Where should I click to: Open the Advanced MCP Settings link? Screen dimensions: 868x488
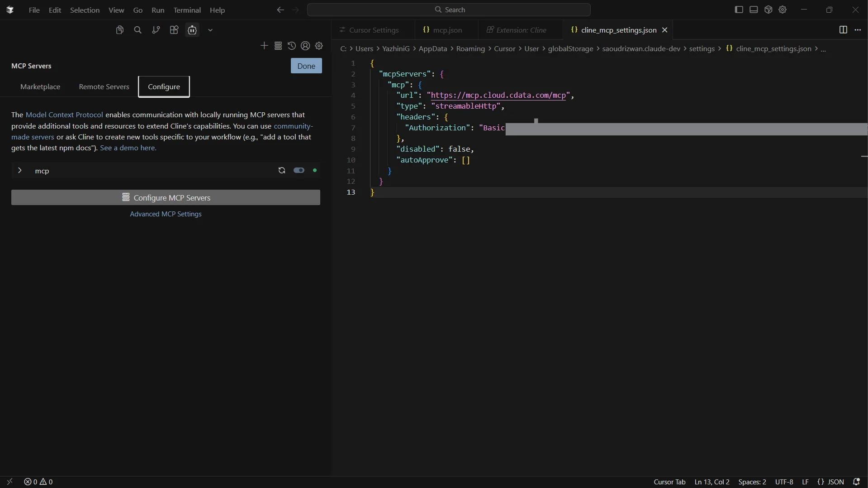[166, 214]
